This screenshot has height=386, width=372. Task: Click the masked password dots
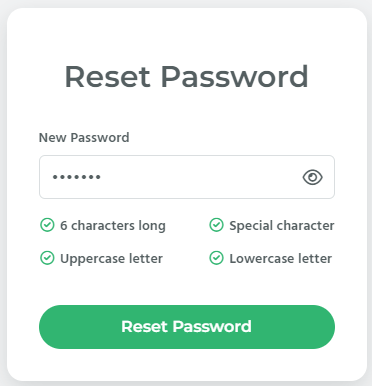(x=77, y=177)
